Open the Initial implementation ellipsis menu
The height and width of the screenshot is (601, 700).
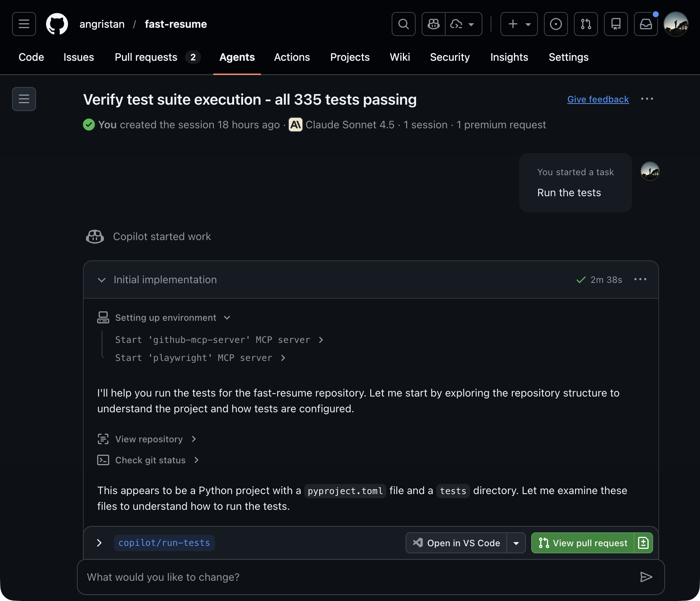tap(640, 279)
